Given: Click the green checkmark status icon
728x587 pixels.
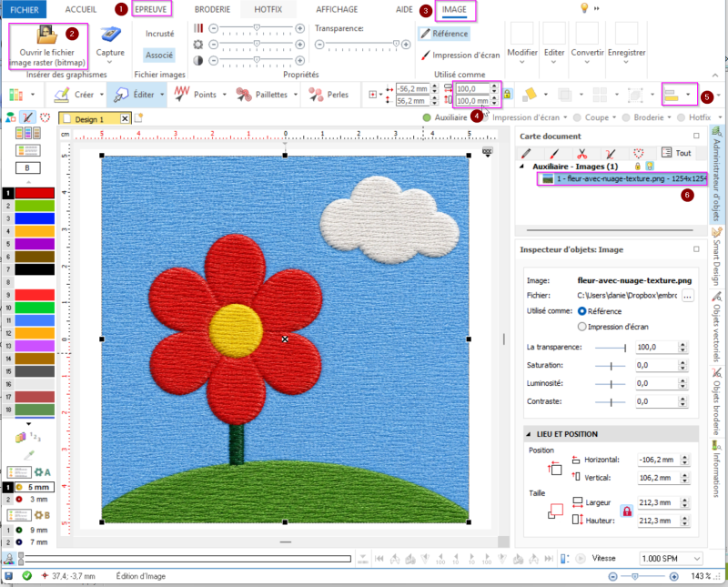Looking at the screenshot, I should point(27,576).
